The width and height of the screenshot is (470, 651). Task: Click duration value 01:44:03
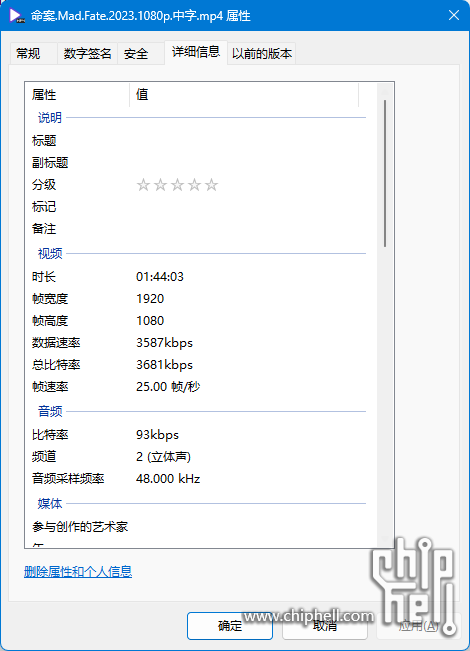click(x=160, y=277)
